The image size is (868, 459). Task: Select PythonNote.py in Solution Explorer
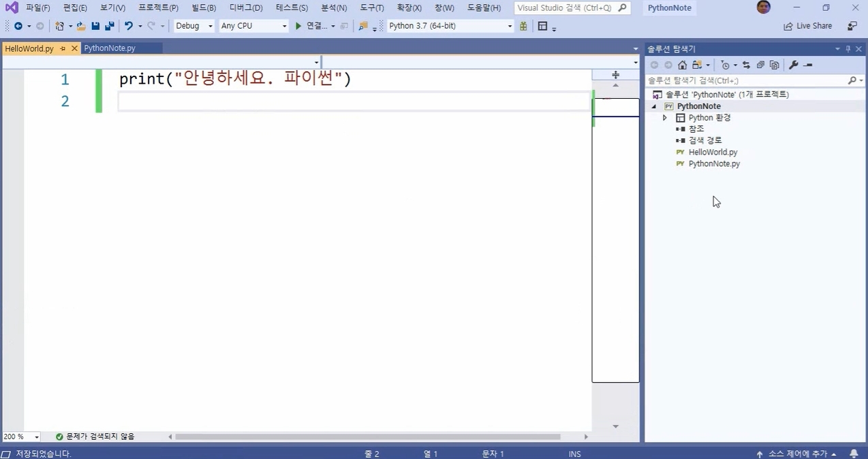click(x=714, y=164)
